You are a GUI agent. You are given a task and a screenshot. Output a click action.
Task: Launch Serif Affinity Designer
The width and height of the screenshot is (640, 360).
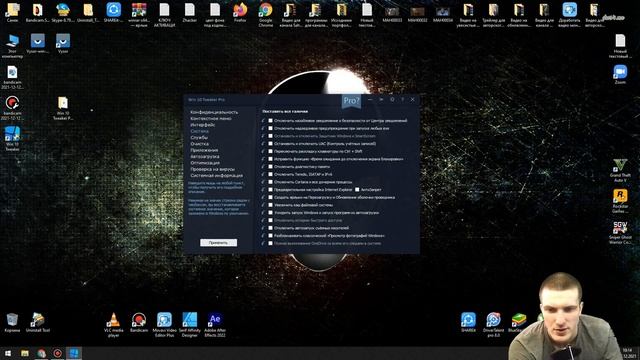[x=190, y=325]
